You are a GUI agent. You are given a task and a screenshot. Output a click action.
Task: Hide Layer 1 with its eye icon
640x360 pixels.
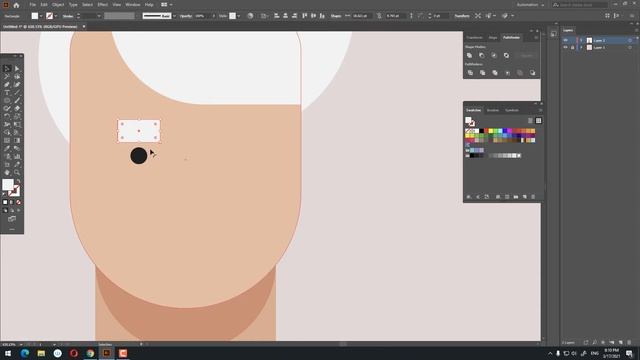click(x=565, y=48)
